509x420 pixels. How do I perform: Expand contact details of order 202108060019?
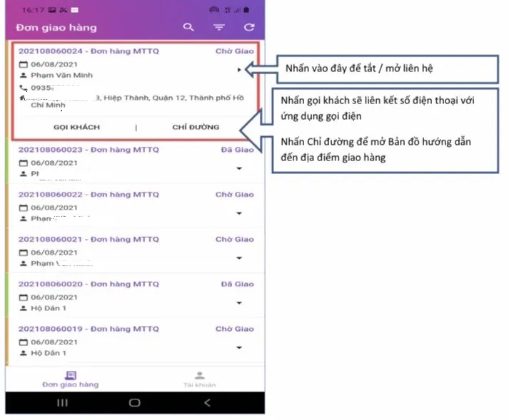239,347
